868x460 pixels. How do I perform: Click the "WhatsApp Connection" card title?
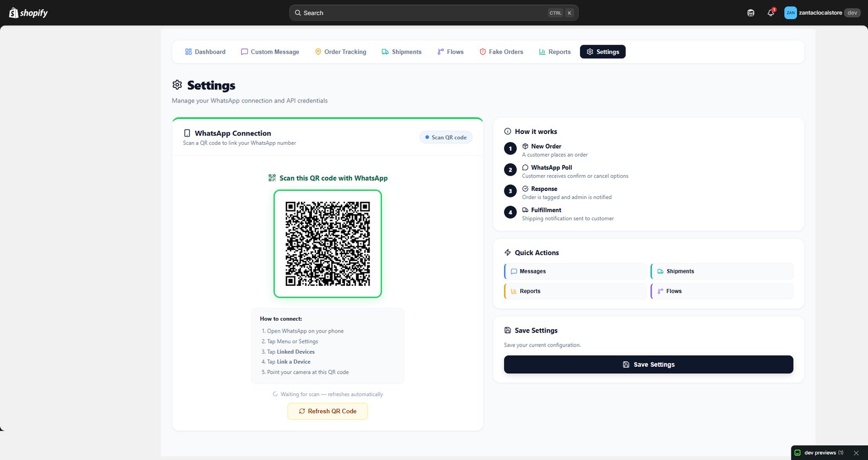point(233,133)
